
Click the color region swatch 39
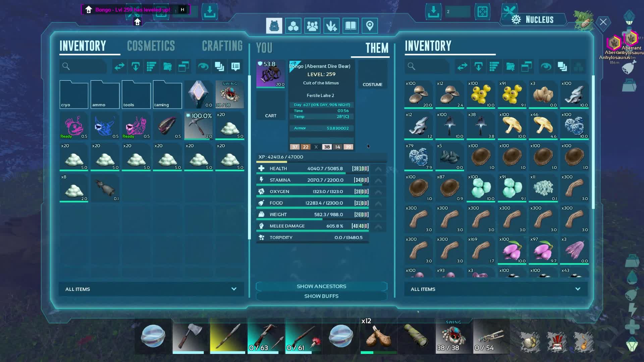tap(348, 147)
